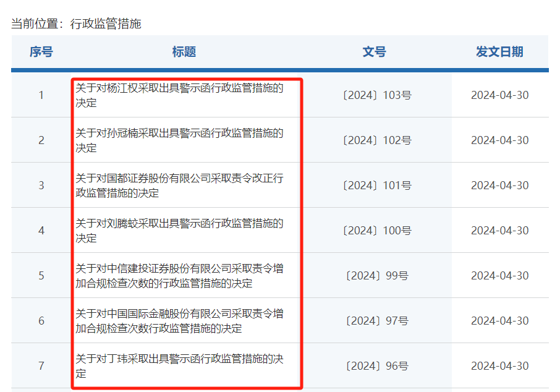Click the 行政监管措施 breadcrumb text

106,23
